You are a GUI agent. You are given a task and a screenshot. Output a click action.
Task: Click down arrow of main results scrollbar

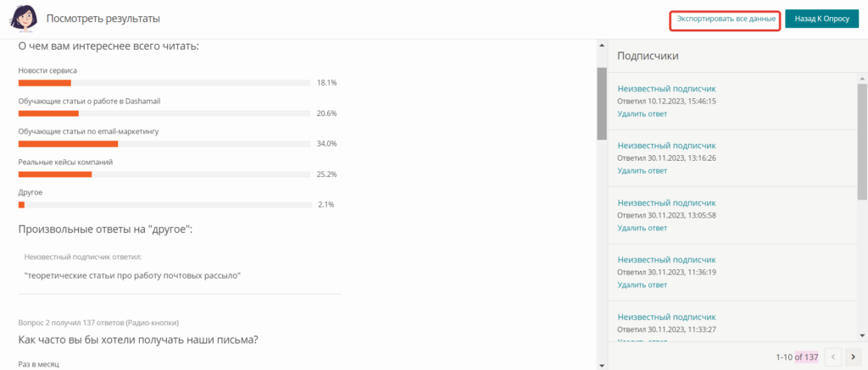[601, 365]
